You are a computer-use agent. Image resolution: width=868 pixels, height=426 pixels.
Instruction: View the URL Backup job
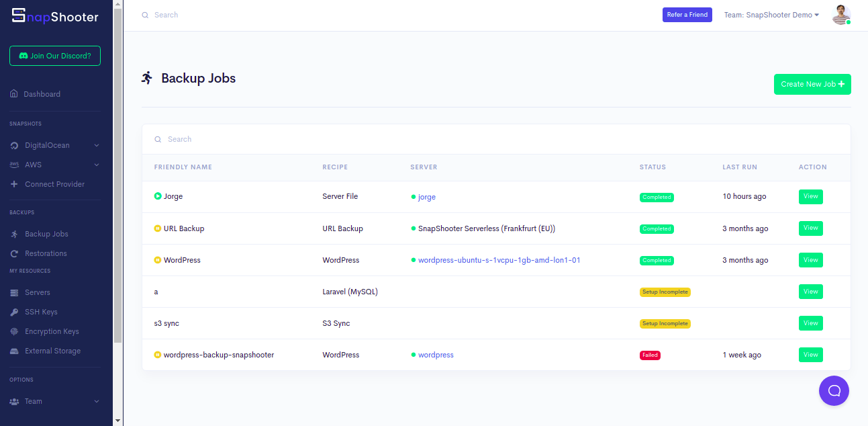click(x=810, y=228)
